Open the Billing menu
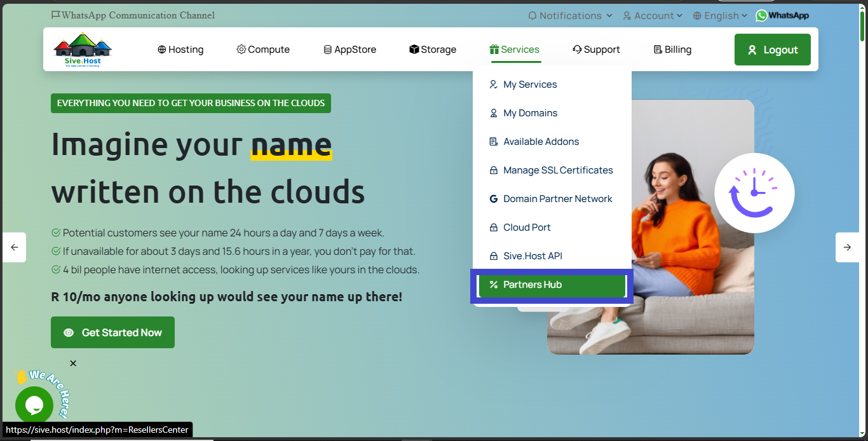 click(x=672, y=50)
